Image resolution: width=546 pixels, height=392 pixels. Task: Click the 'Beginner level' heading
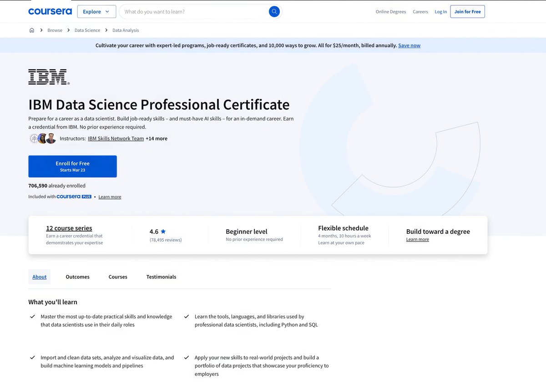(247, 231)
